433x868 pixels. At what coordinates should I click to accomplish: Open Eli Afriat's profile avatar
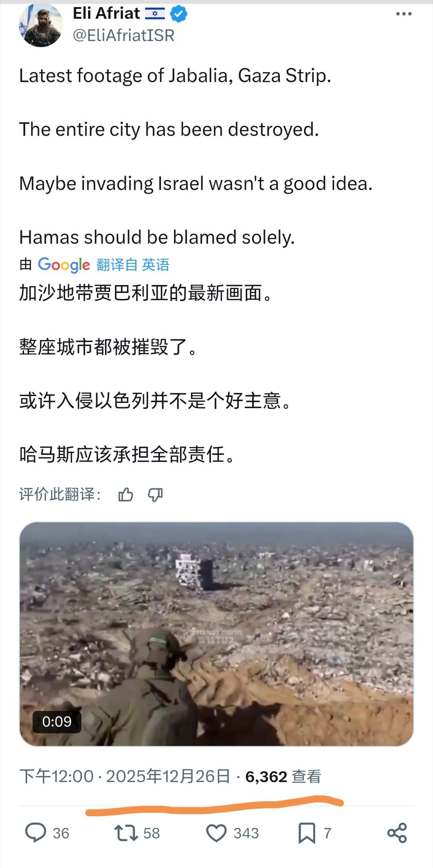(40, 25)
